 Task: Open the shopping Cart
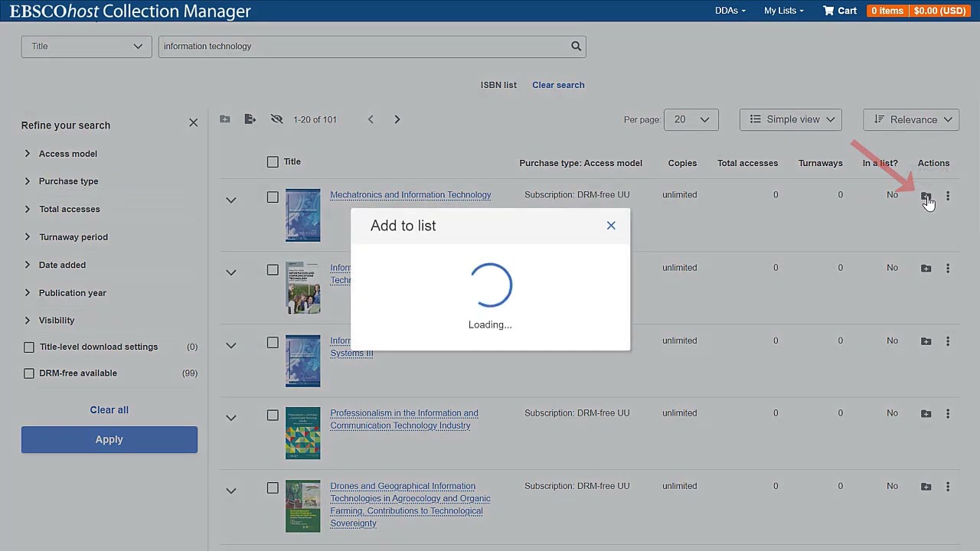click(x=840, y=11)
